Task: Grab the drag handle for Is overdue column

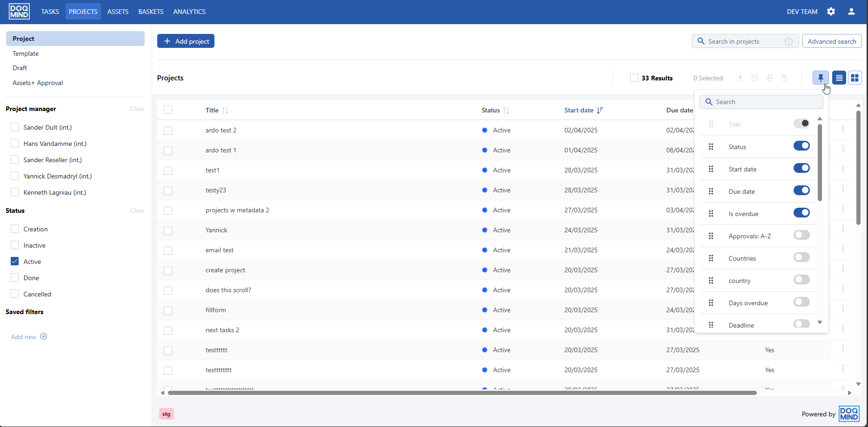Action: [x=711, y=214]
